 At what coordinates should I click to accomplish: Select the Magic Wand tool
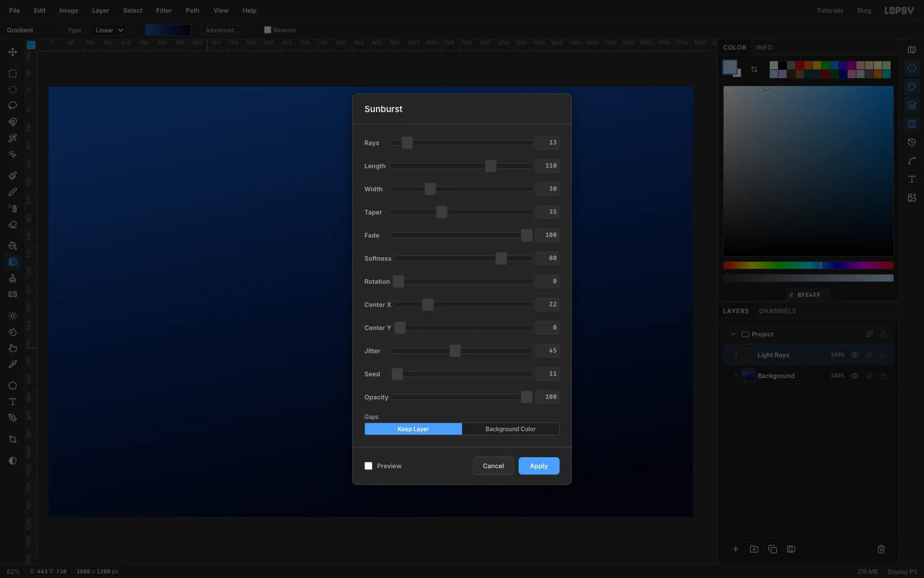click(13, 138)
